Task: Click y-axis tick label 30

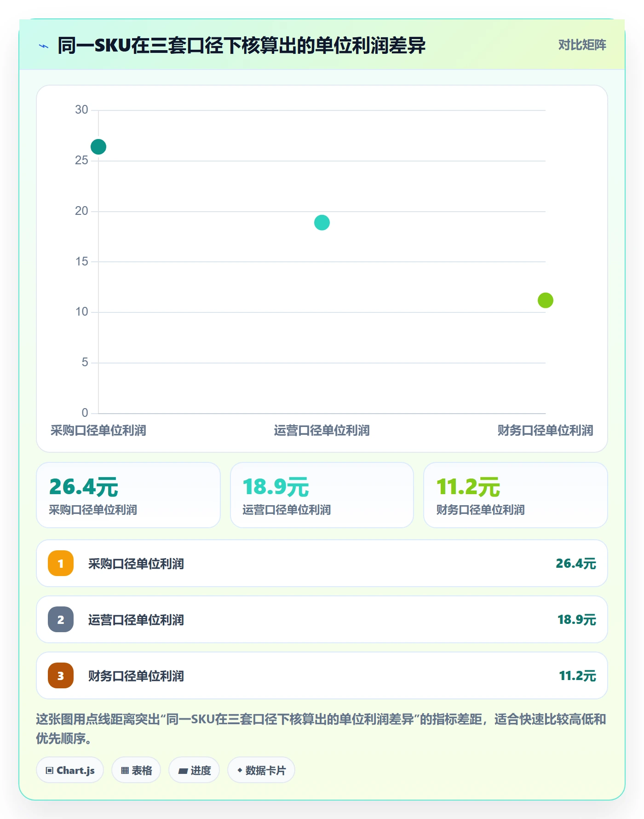Action: 81,110
